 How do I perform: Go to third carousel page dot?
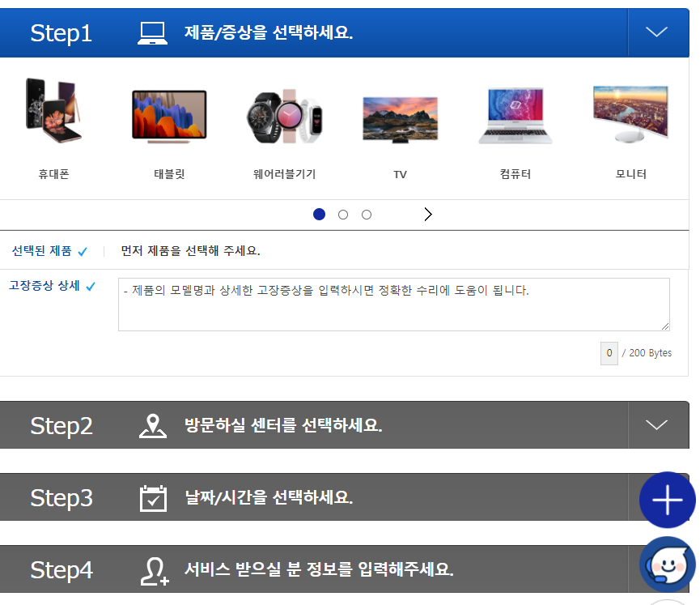click(x=367, y=215)
